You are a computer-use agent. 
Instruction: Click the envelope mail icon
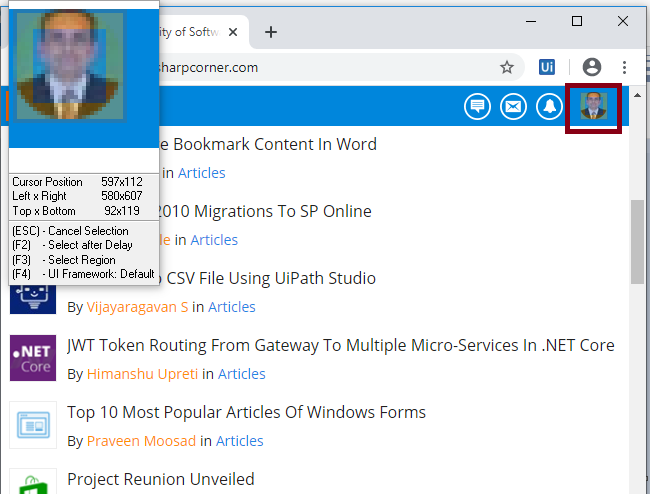[x=513, y=106]
